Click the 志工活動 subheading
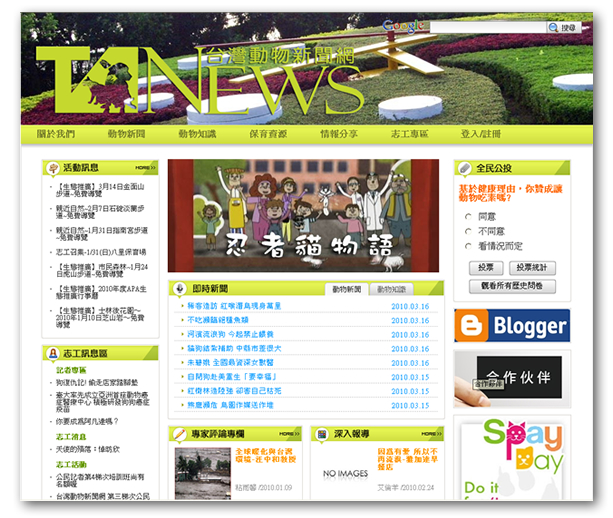613x518 pixels. click(x=71, y=464)
